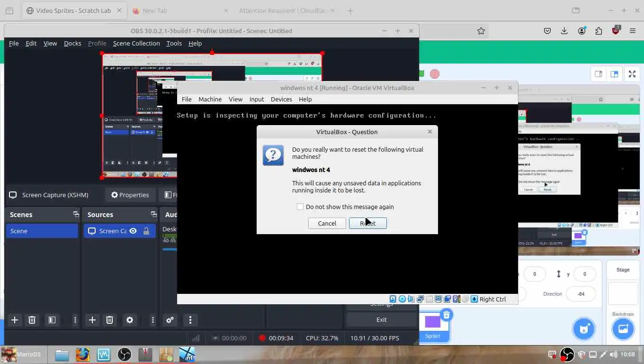Screen dimensions: 644x364
Task: Pop out the Scenes dock
Action: point(75,214)
